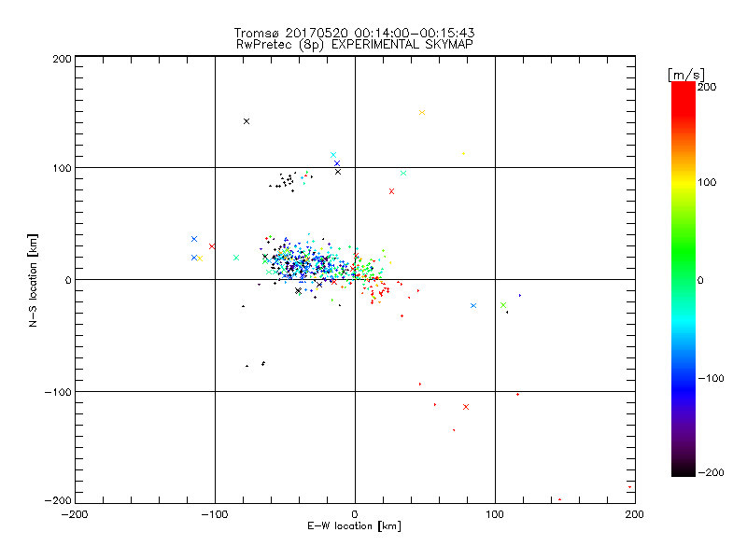Select the 'RwPretec (8p) EXPERIMENTAL SKYMAP' subtitle
Viewport: 747px width, 560px height.
point(354,44)
